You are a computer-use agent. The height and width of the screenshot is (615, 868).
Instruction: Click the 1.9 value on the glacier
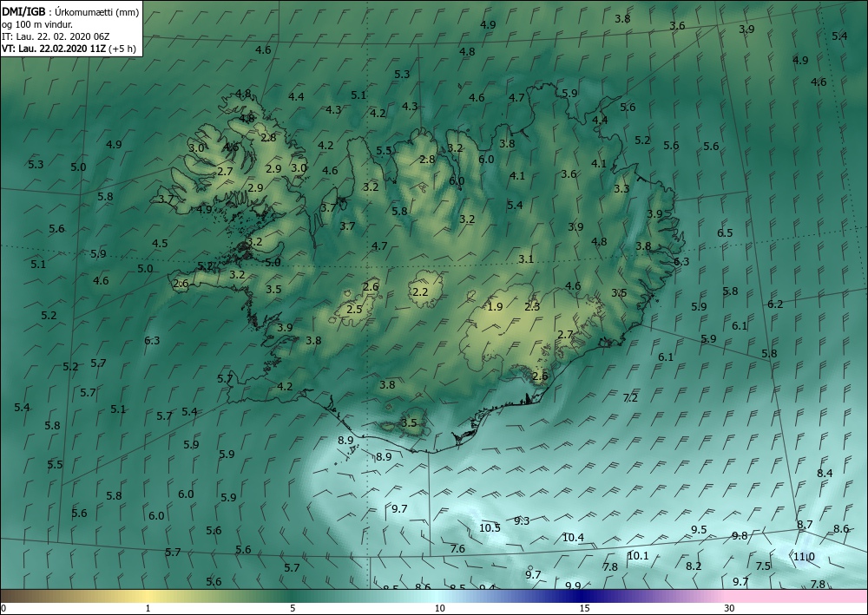tap(495, 306)
